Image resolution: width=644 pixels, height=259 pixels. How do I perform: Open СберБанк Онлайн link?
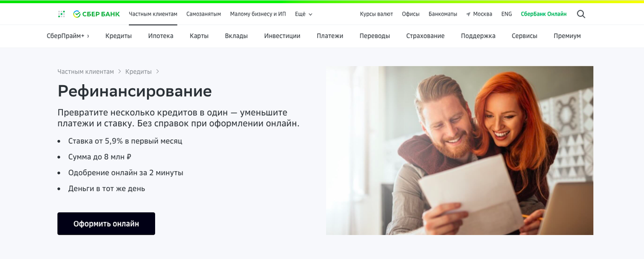tap(544, 14)
